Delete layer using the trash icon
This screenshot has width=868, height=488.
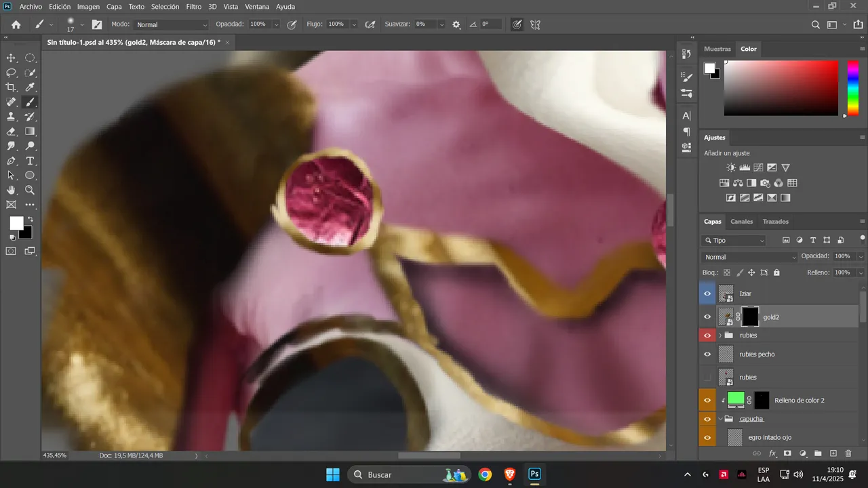point(848,453)
